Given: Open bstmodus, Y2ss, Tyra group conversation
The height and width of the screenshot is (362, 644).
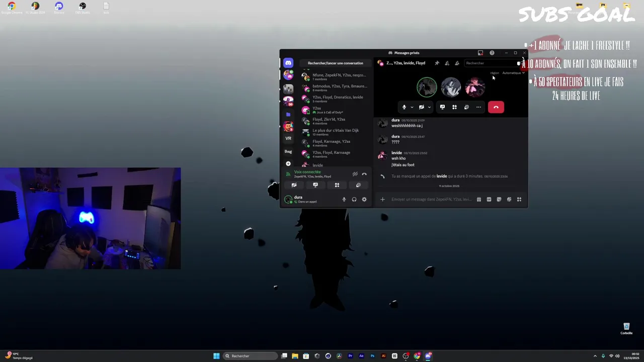Looking at the screenshot, I should pyautogui.click(x=335, y=87).
